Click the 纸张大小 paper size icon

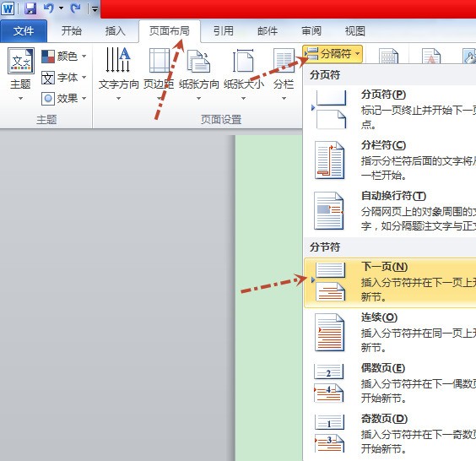(x=243, y=61)
